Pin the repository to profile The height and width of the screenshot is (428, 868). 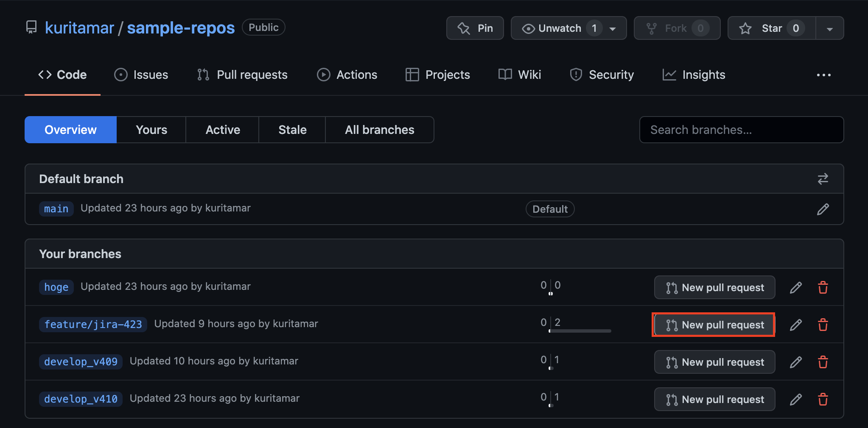point(475,28)
